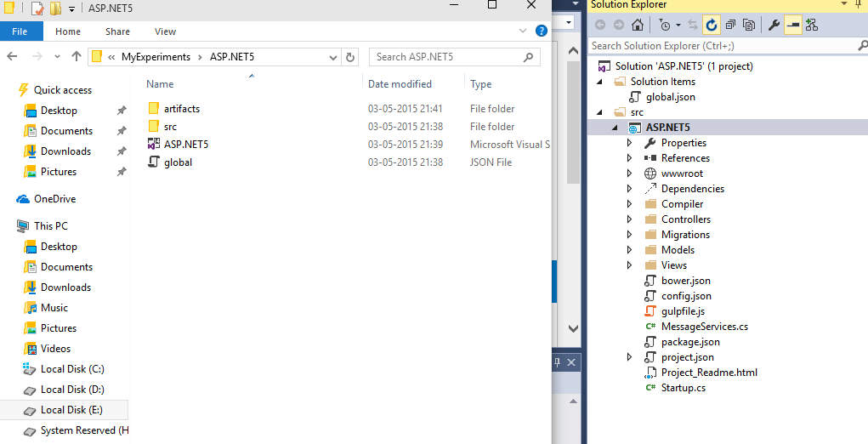Viewport: 868px width, 444px height.
Task: Click the Collapse All icon in Solution Explorer
Action: tap(730, 25)
